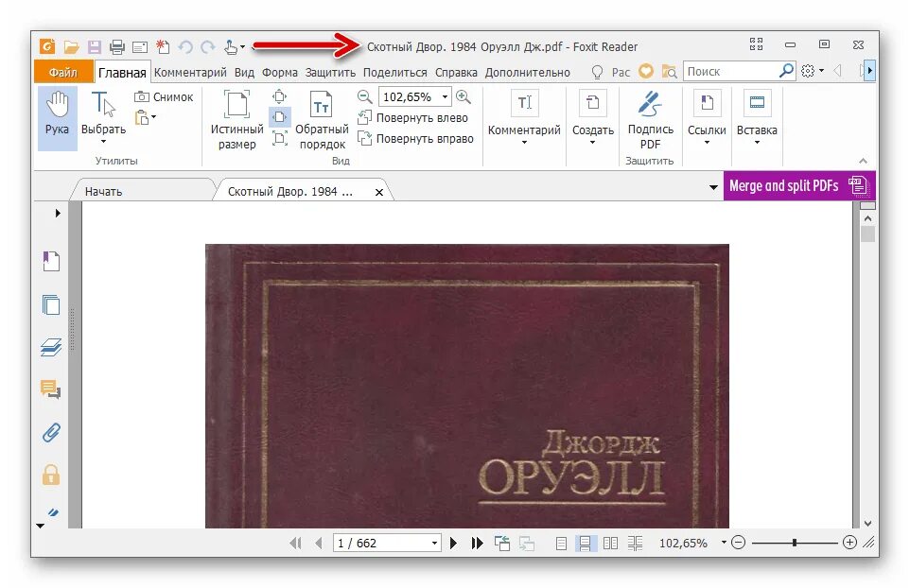
Task: Open the Pages thumbnails panel
Action: pos(51,304)
